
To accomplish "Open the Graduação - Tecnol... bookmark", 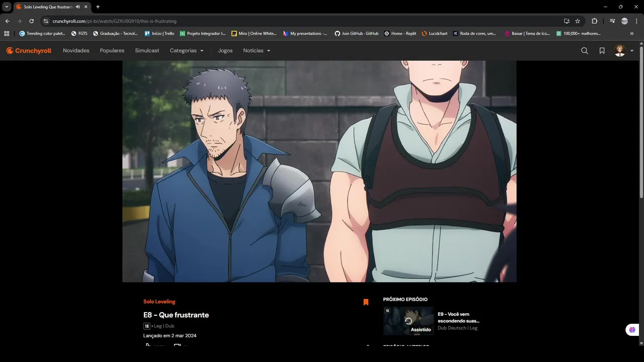I will 116,34.
